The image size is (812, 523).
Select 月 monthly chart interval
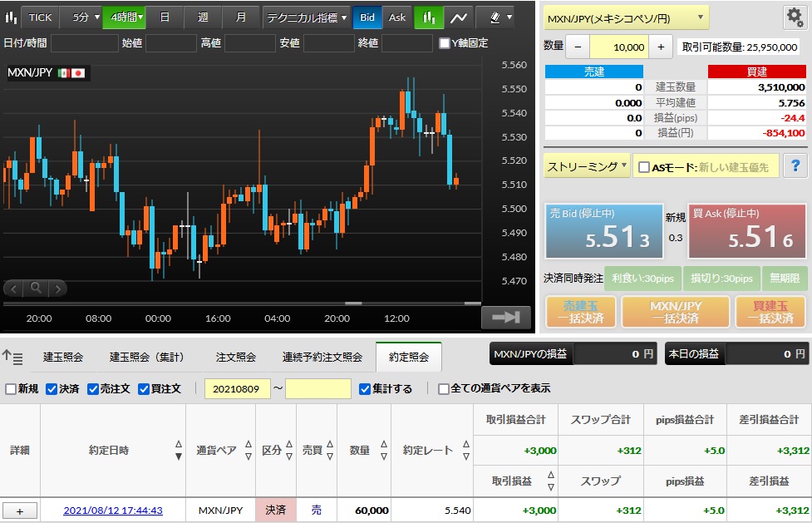[x=241, y=17]
